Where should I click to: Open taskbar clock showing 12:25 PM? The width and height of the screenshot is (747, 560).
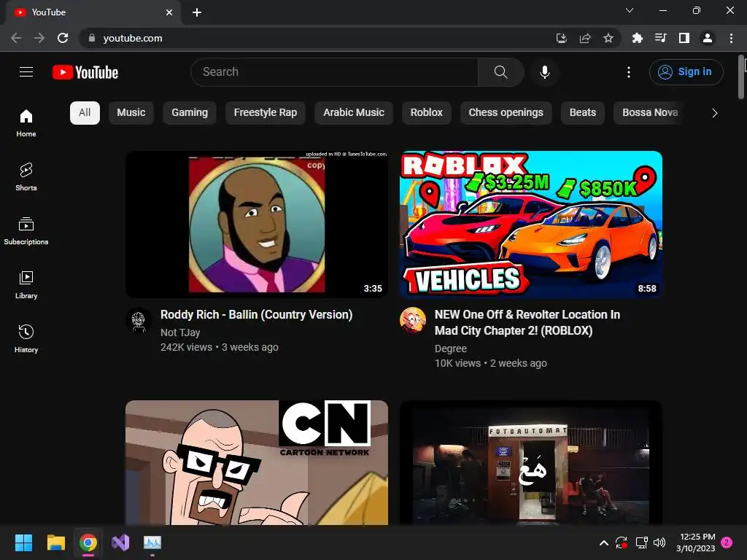point(696,542)
